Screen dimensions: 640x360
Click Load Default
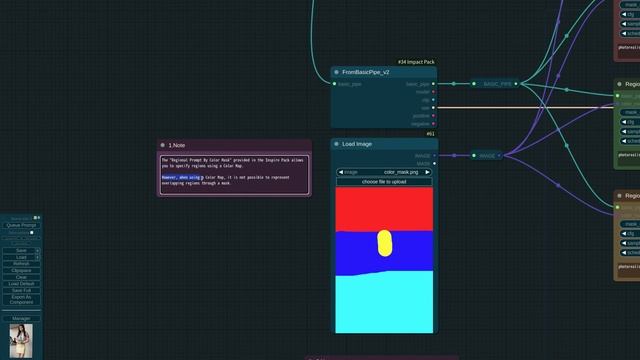pos(21,284)
